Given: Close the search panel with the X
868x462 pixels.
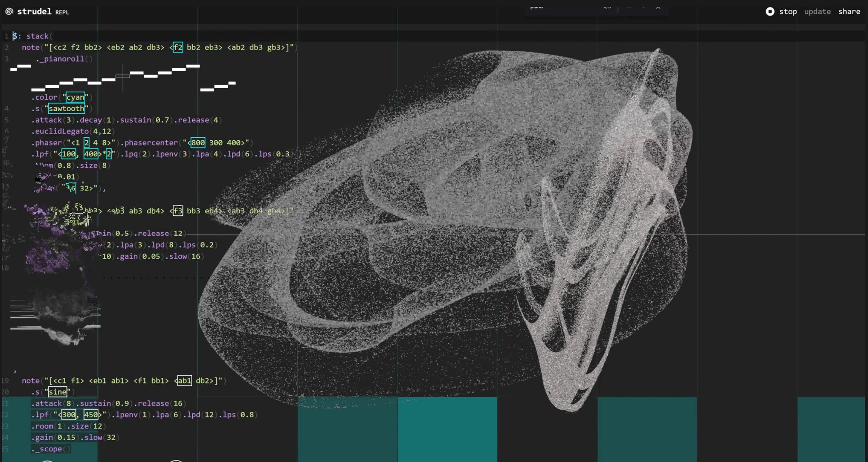Looking at the screenshot, I should pos(658,7).
